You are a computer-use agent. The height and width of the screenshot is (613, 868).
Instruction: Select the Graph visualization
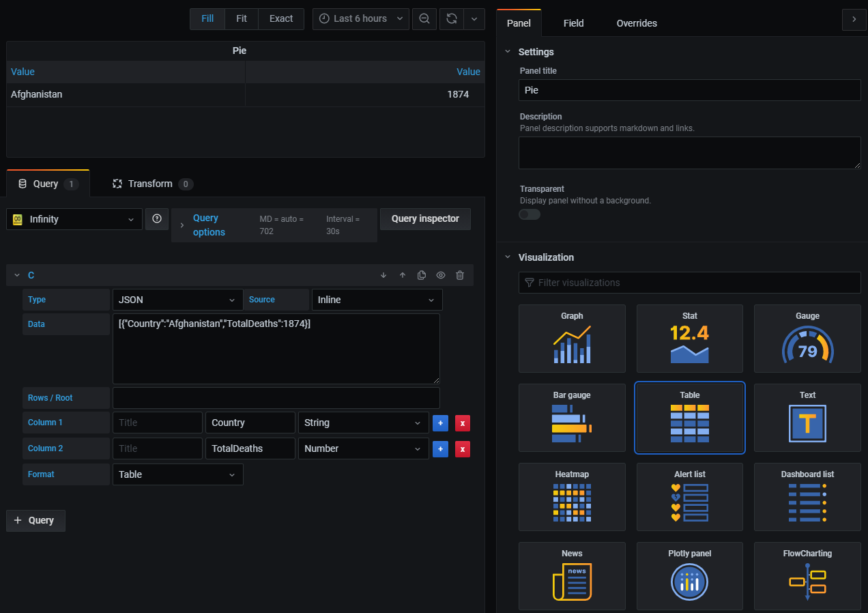[x=572, y=339]
